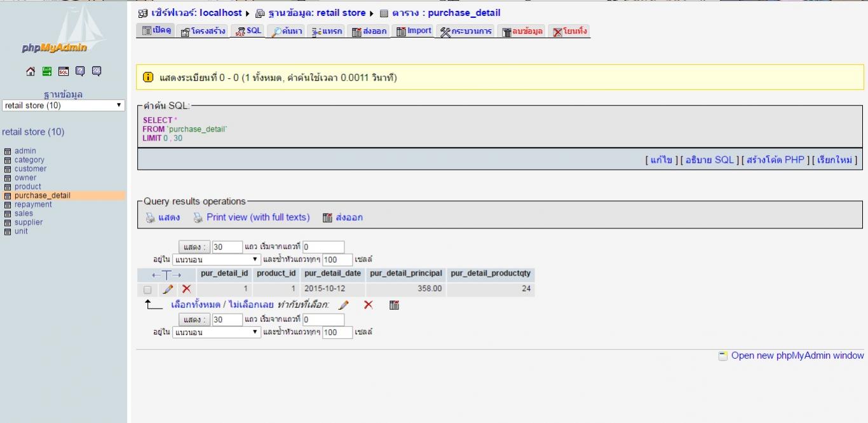
Task: Sort by pur_detail_date column header
Action: pos(332,274)
